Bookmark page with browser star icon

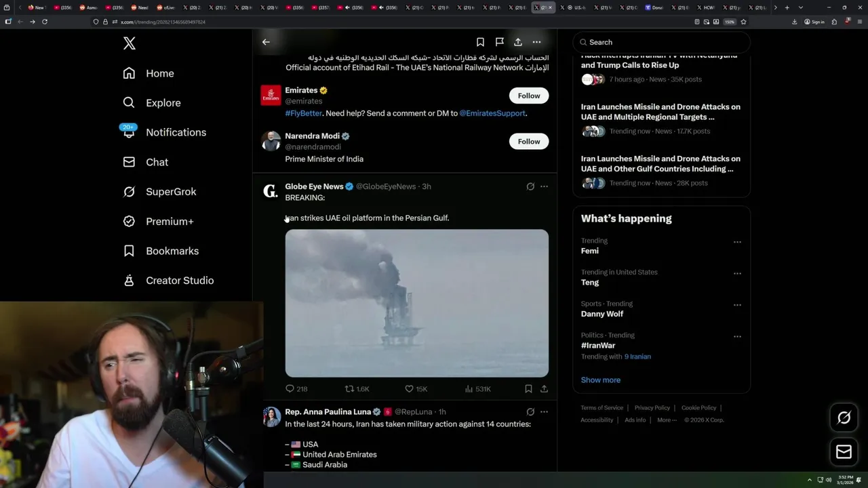[x=744, y=22]
